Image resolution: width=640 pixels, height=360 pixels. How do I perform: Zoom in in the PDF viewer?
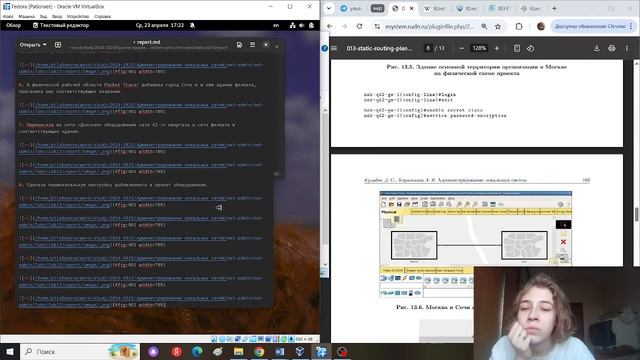click(x=496, y=48)
